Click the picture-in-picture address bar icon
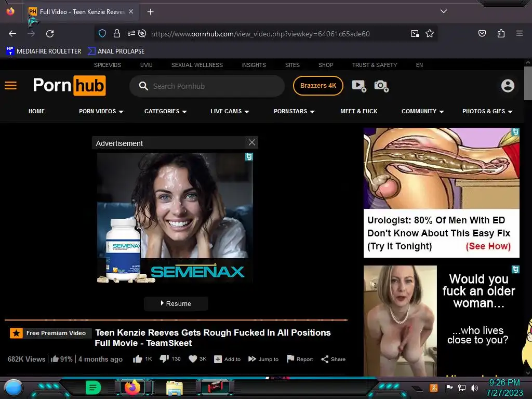This screenshot has width=532, height=399. (415, 33)
